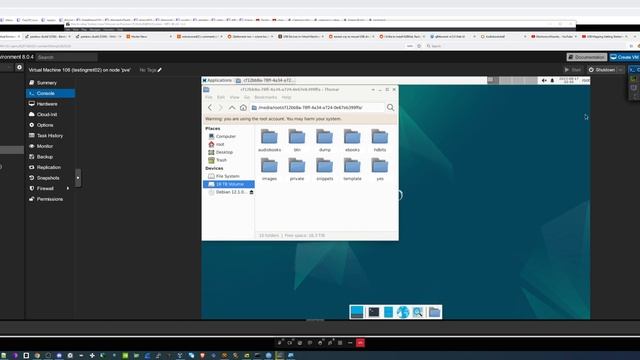Open the template folder
Screen dimensions: 640x360
point(352,169)
